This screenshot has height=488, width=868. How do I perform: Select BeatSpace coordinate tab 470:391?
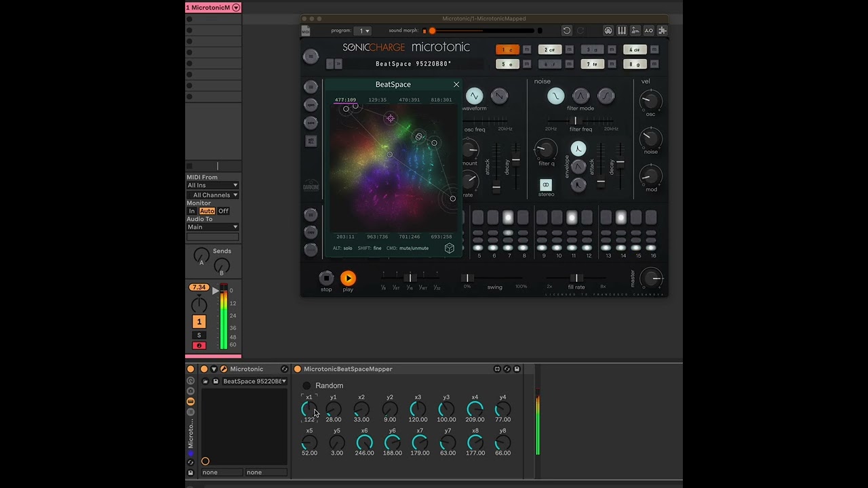click(409, 100)
